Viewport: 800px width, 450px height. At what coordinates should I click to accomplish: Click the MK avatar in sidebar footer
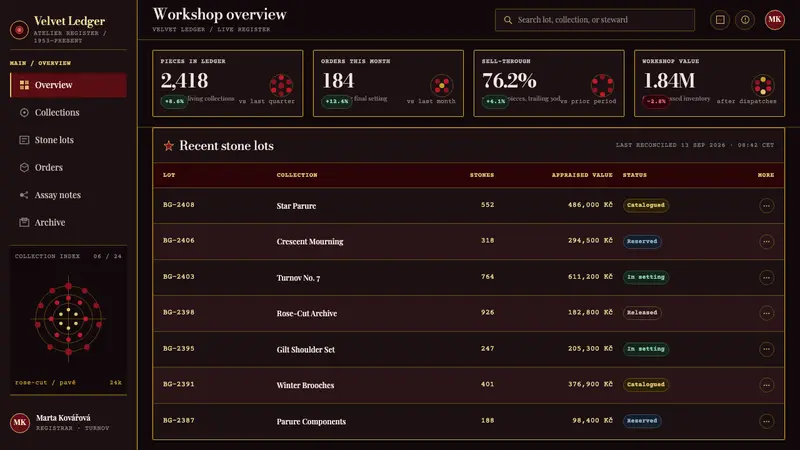(x=20, y=422)
